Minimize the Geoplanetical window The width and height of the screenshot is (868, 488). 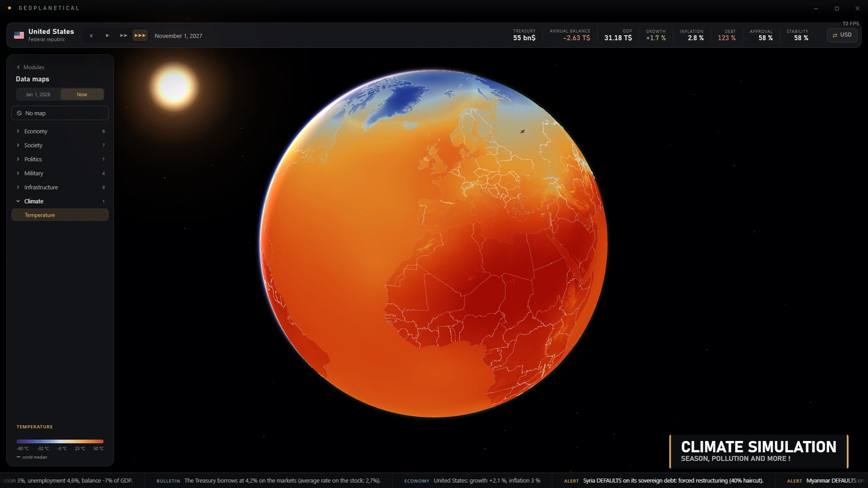coord(816,8)
